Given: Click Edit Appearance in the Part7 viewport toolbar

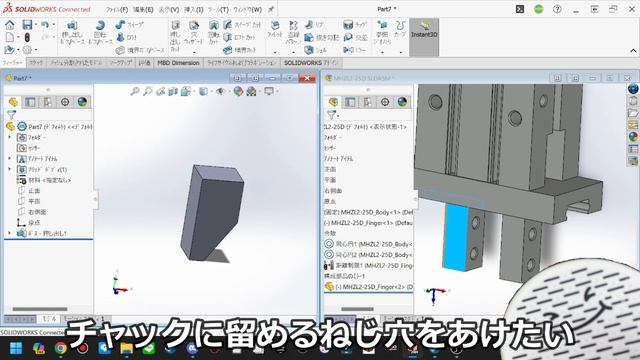Looking at the screenshot, I should pyautogui.click(x=238, y=91).
